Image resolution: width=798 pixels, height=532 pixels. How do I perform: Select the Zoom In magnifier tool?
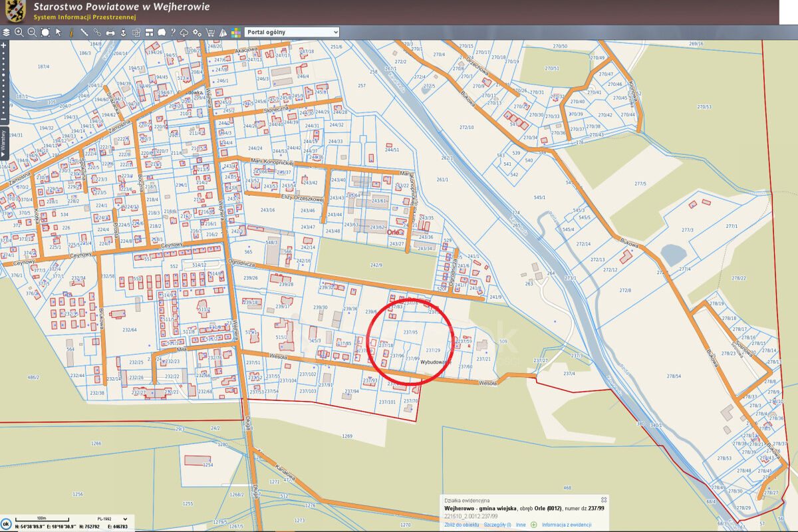click(19, 31)
